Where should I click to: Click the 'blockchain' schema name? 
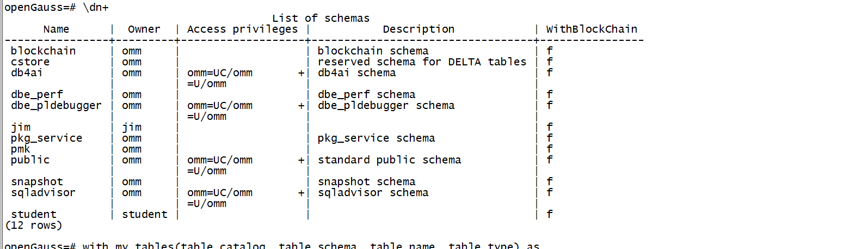click(43, 51)
